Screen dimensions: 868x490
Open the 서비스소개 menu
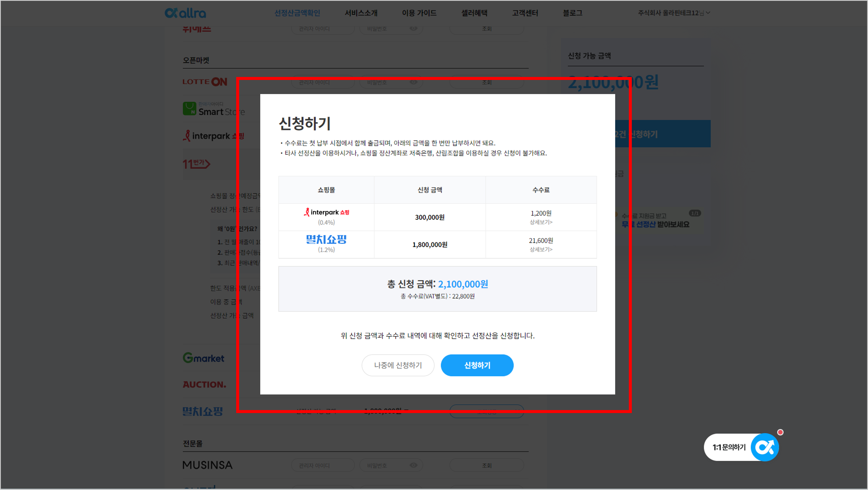[361, 13]
